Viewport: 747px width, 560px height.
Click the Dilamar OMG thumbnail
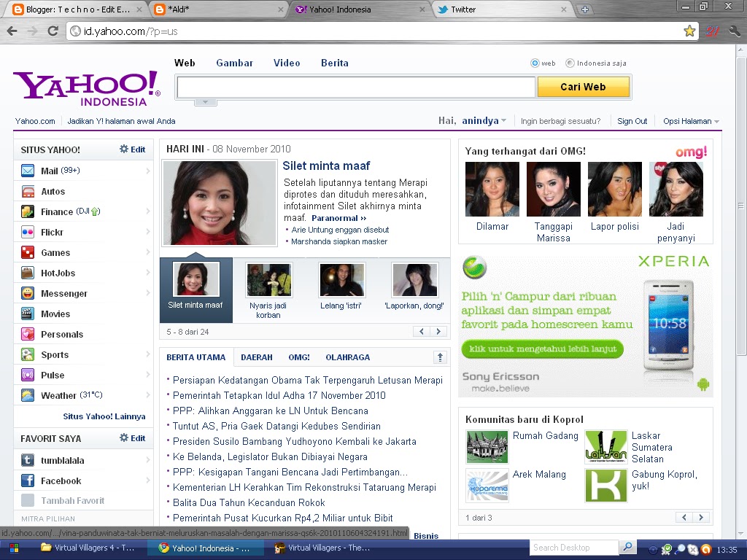(492, 189)
